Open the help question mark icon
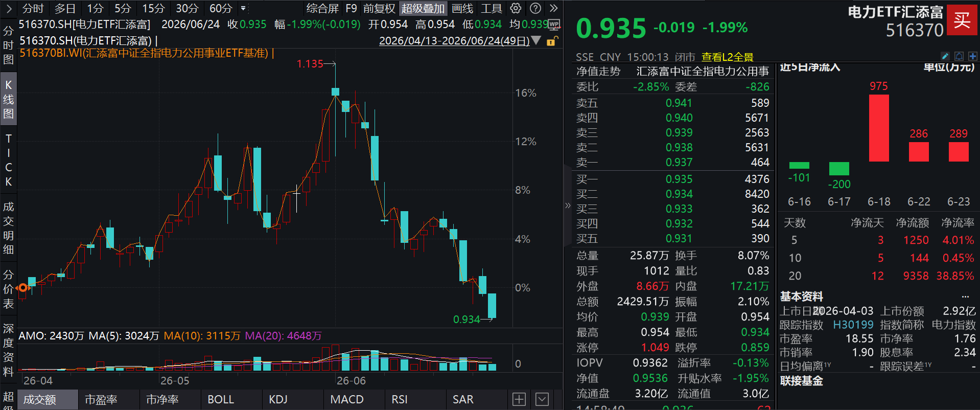The width and height of the screenshot is (980, 410). click(535, 8)
